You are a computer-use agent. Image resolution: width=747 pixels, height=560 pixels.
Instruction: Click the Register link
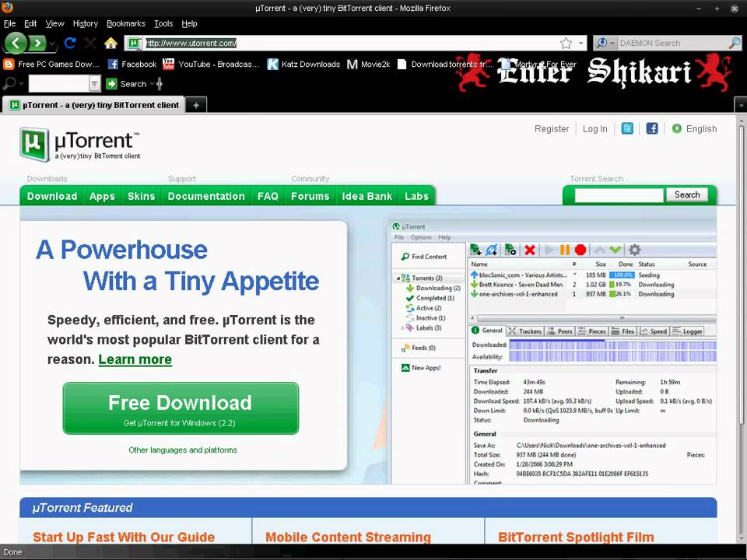tap(552, 128)
